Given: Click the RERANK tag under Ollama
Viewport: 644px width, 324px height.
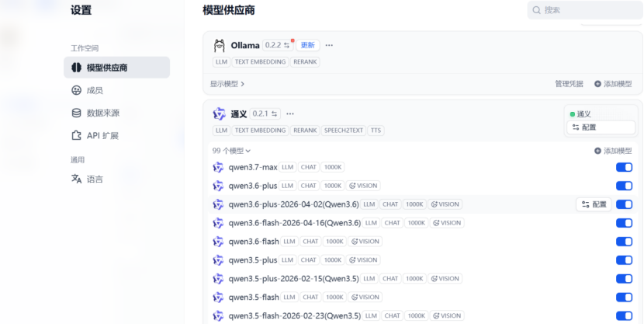Looking at the screenshot, I should click(305, 61).
